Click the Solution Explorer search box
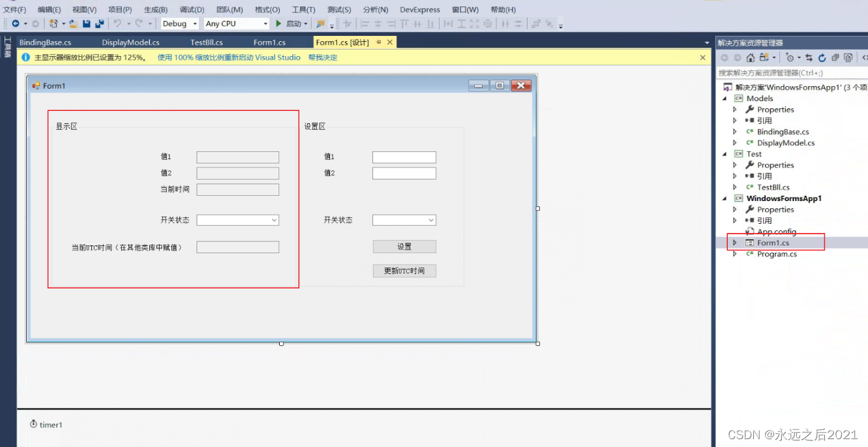Screen dimensions: 868x447 click(789, 72)
